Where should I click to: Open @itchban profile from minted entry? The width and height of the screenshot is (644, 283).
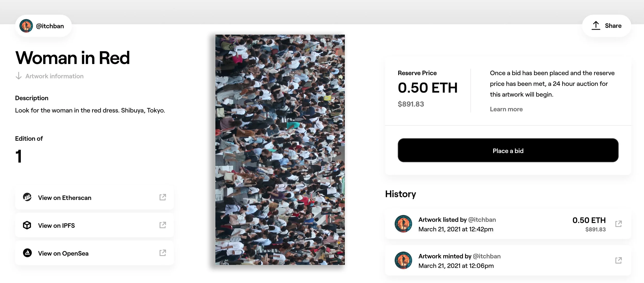(487, 256)
